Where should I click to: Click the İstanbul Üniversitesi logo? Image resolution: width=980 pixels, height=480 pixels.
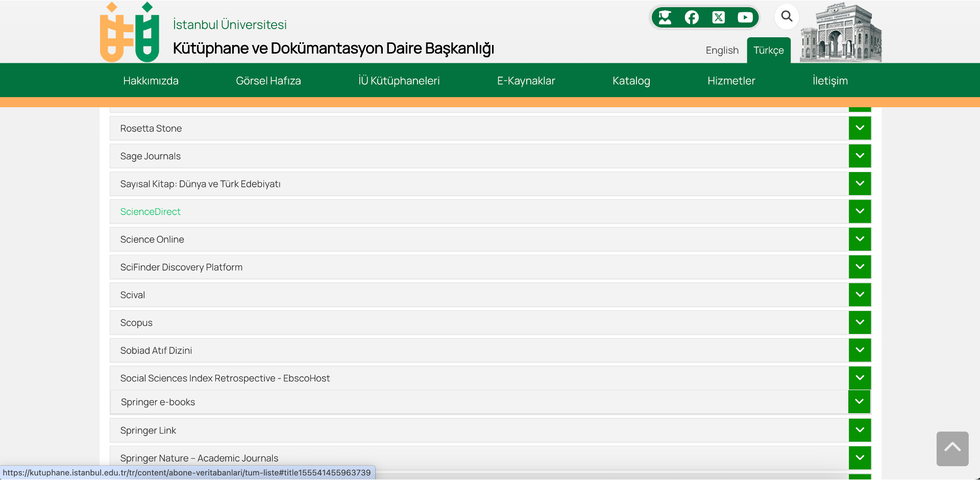pos(130,32)
